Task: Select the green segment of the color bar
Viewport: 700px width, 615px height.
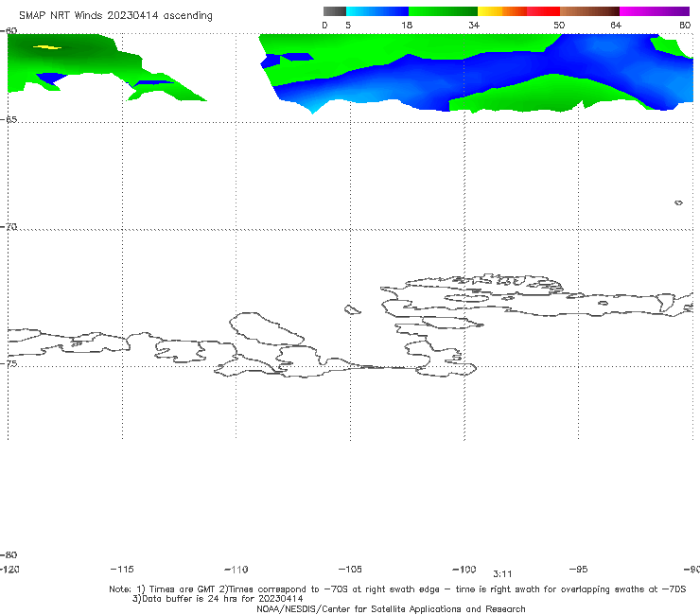Action: click(443, 11)
